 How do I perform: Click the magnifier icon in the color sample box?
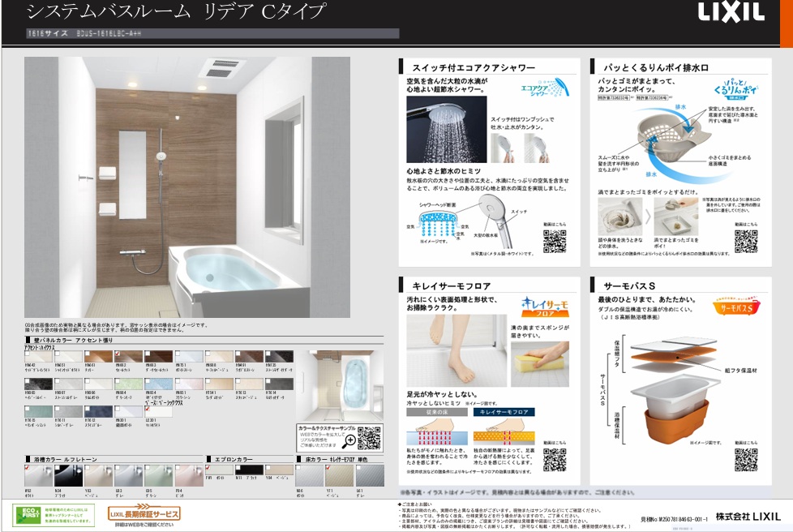[x=349, y=440]
